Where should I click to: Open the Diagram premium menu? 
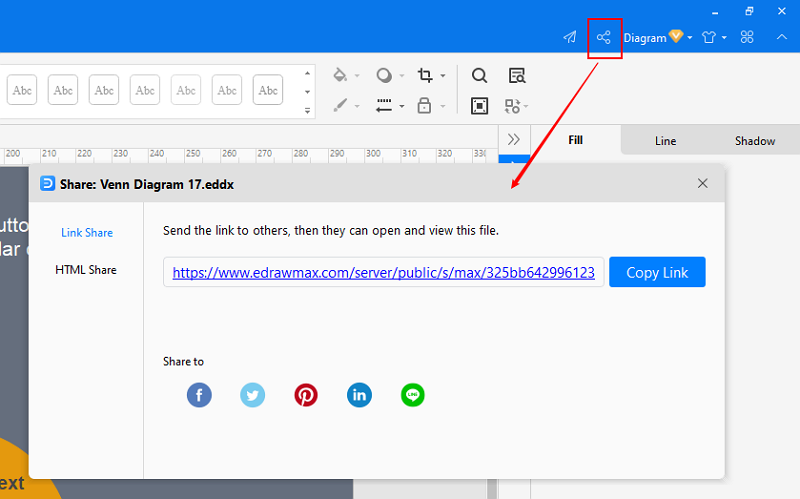tap(658, 37)
